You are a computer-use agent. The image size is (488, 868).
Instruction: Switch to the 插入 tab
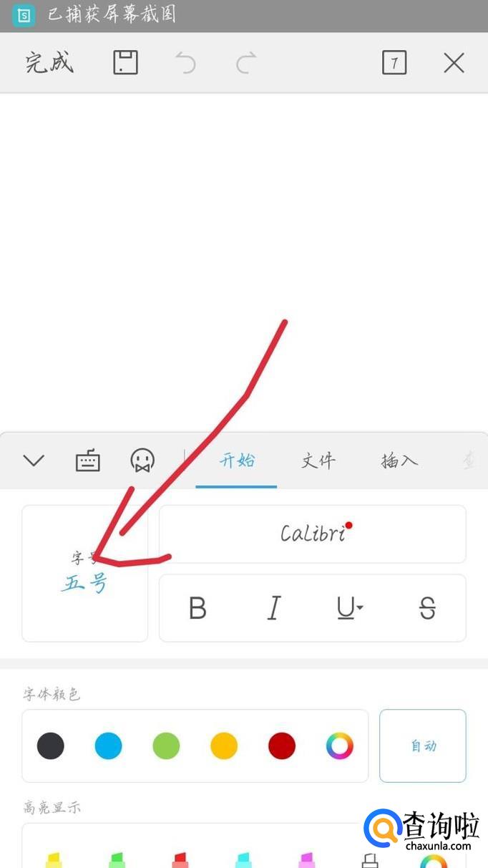pos(399,460)
